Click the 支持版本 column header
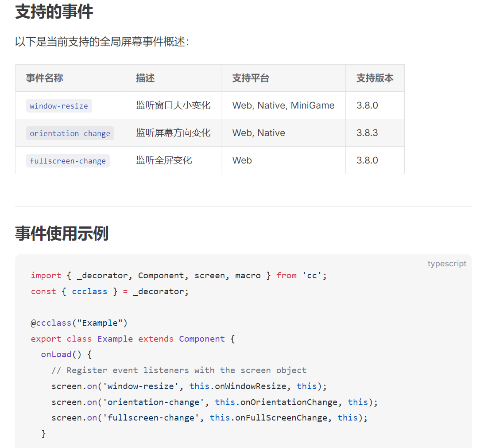480x448 pixels. 375,78
